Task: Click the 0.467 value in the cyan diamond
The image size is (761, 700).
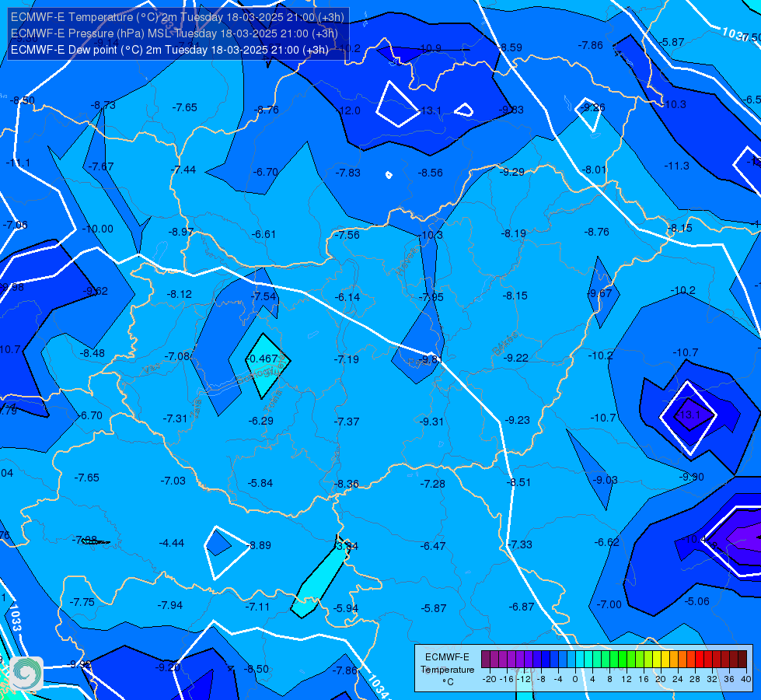Action: (x=263, y=359)
